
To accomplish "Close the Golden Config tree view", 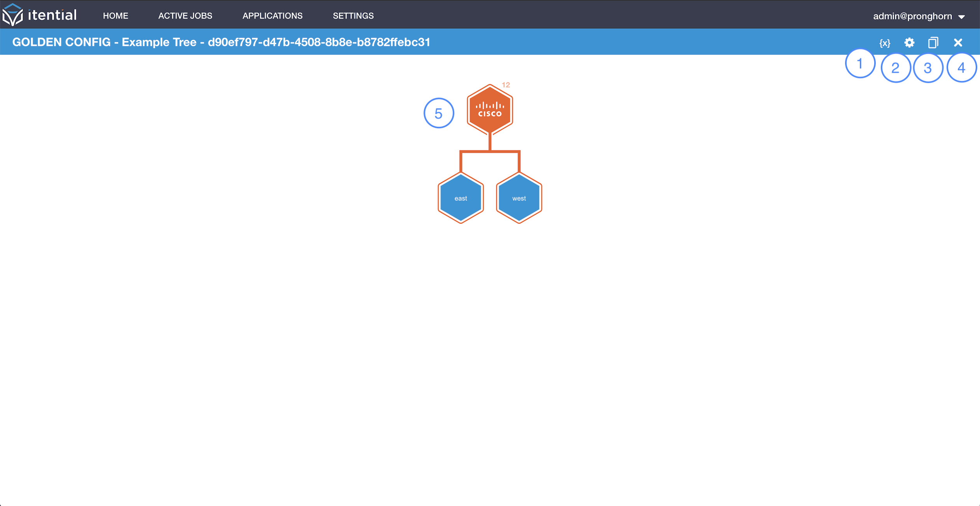I will click(x=958, y=42).
